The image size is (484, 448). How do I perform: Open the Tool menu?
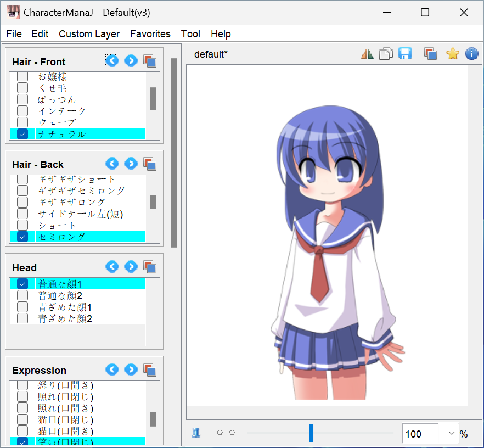coord(190,33)
